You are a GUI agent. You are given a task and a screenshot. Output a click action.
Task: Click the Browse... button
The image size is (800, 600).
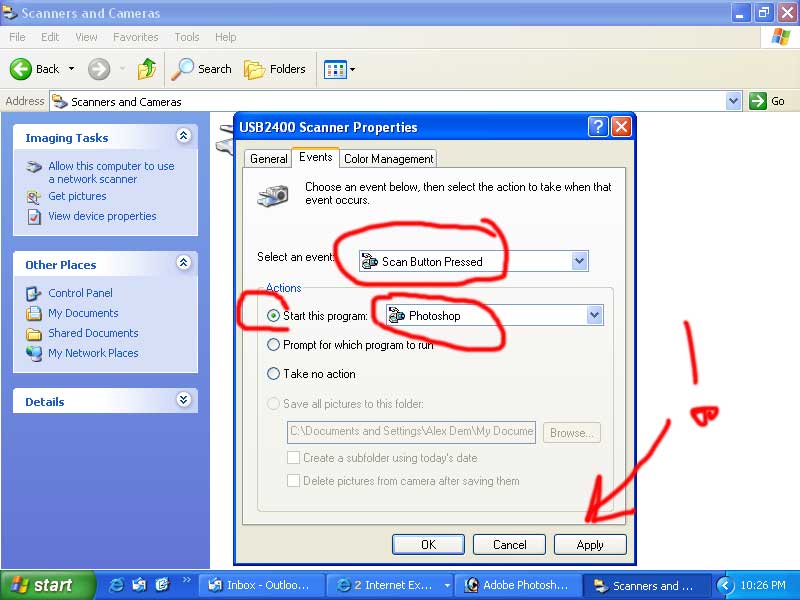571,433
